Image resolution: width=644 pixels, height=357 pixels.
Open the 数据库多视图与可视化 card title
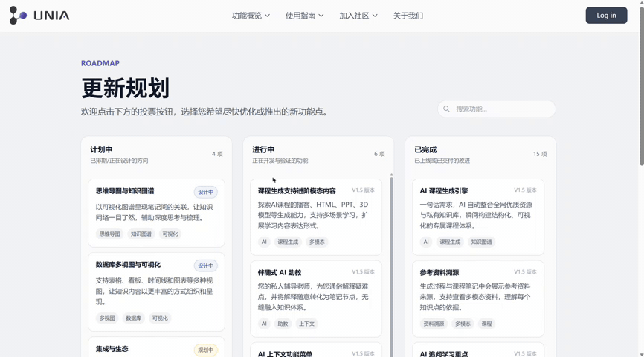(x=128, y=265)
